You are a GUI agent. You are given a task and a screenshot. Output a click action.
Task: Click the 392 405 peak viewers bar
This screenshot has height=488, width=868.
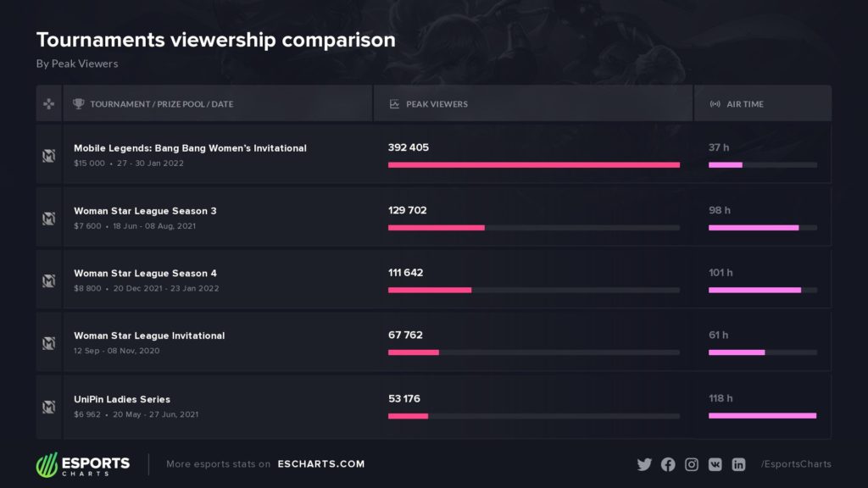tap(533, 164)
